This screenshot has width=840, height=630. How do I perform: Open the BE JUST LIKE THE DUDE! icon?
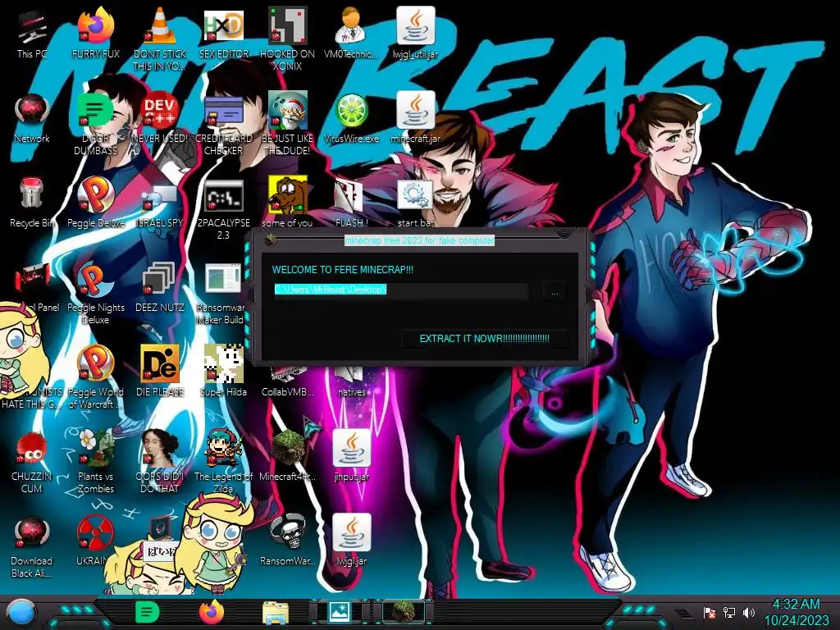tap(288, 123)
